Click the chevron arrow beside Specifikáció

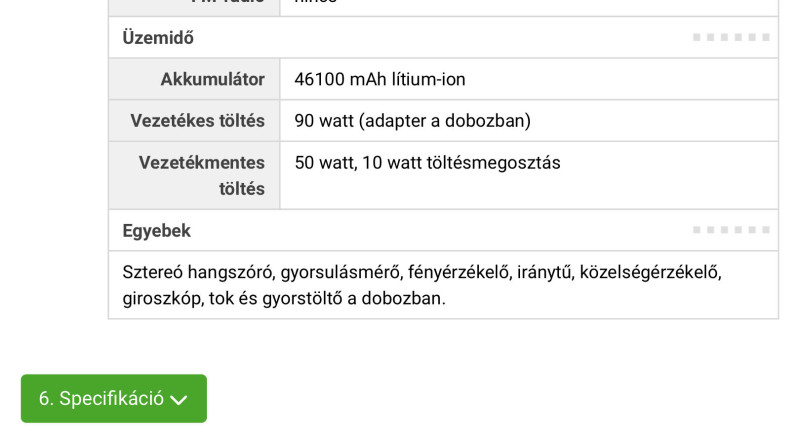point(179,400)
